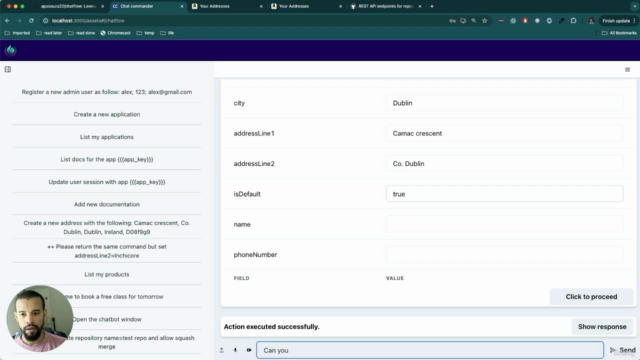
Task: Click the browser address bar URL
Action: (88, 20)
